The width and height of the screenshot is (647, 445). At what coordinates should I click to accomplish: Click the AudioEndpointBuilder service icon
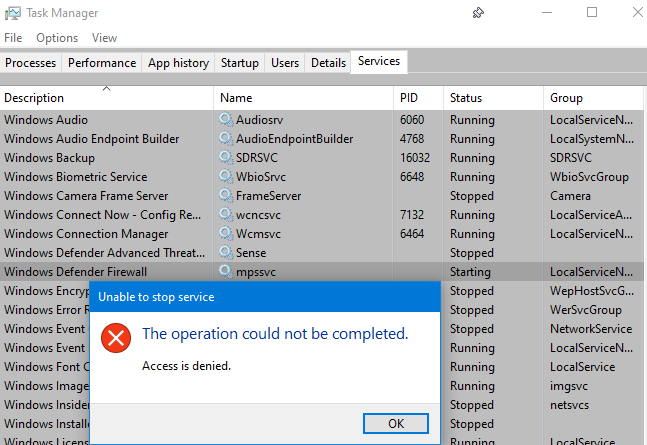[226, 139]
